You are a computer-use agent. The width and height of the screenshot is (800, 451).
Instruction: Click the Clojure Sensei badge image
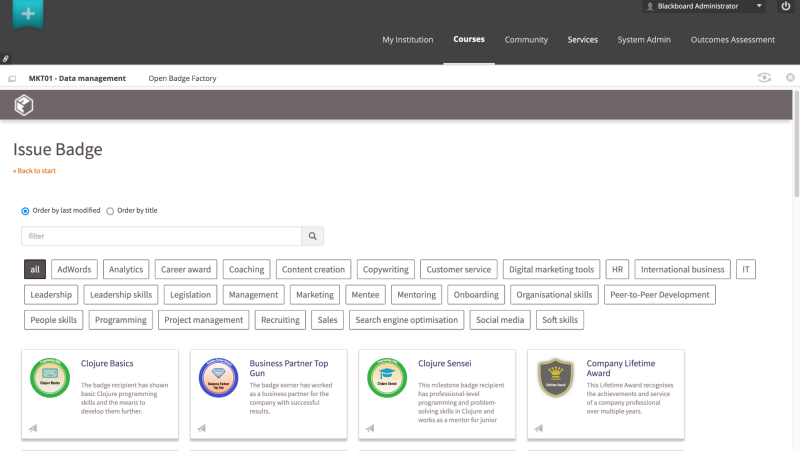pyautogui.click(x=387, y=378)
